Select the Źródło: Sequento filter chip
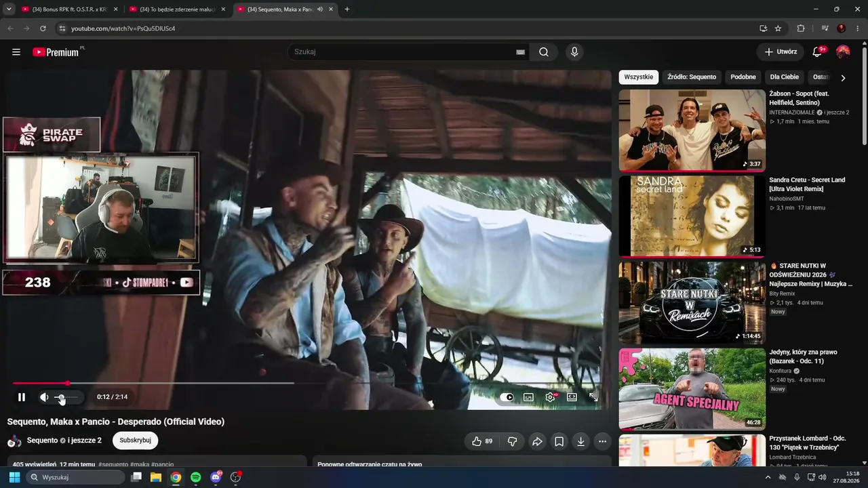Image resolution: width=868 pixels, height=488 pixels. pos(692,77)
